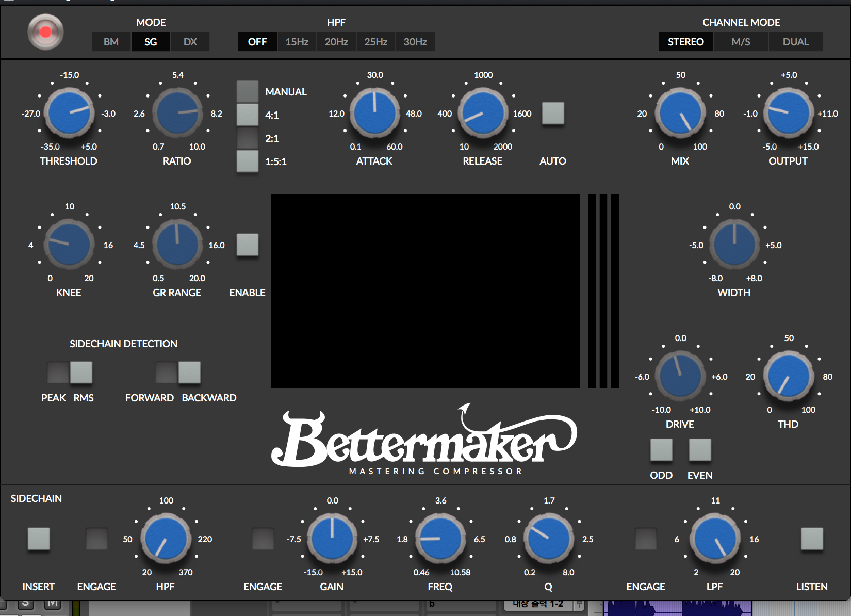
Task: Select the 1:5:1 ratio button
Action: (x=248, y=161)
